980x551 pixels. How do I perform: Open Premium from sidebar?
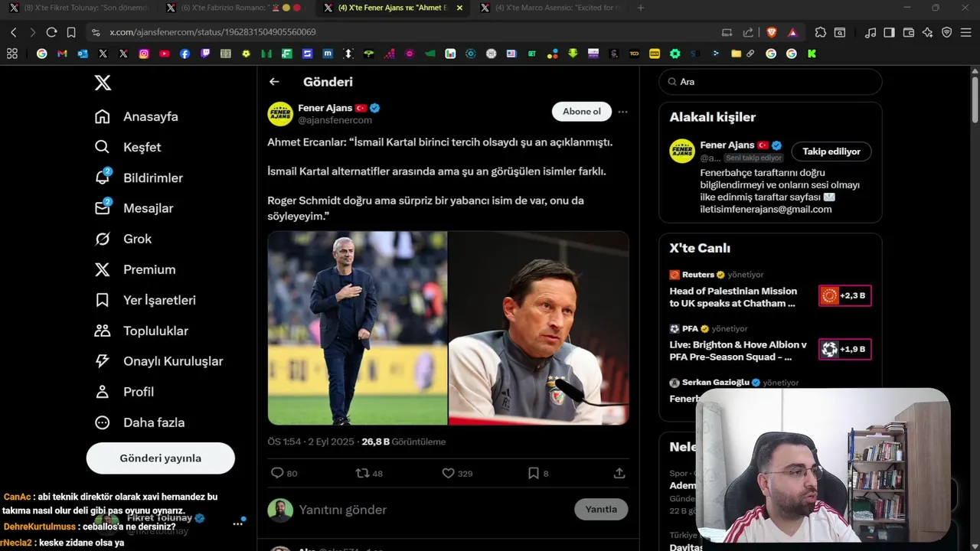tap(134, 269)
